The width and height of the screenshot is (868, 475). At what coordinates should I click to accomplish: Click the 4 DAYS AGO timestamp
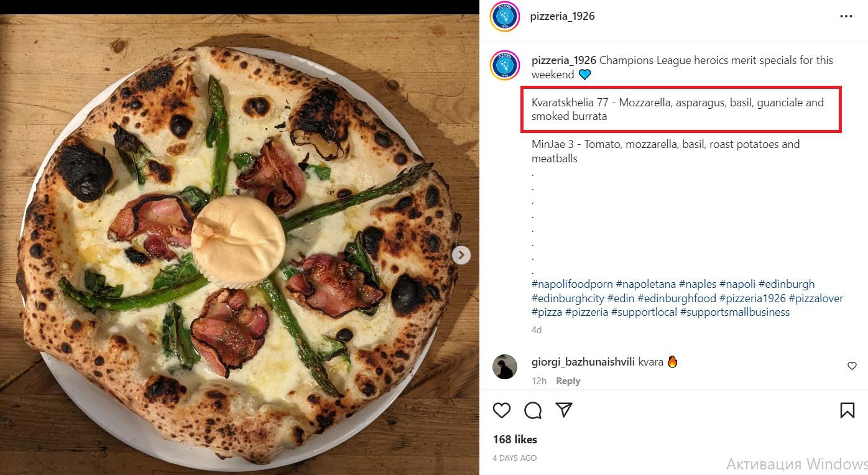tap(515, 458)
